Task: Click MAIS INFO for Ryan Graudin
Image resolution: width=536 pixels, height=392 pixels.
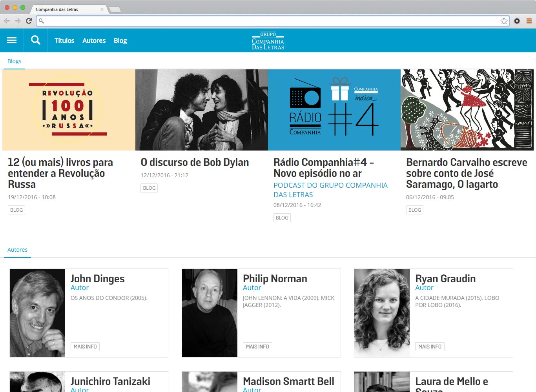Action: pyautogui.click(x=430, y=347)
